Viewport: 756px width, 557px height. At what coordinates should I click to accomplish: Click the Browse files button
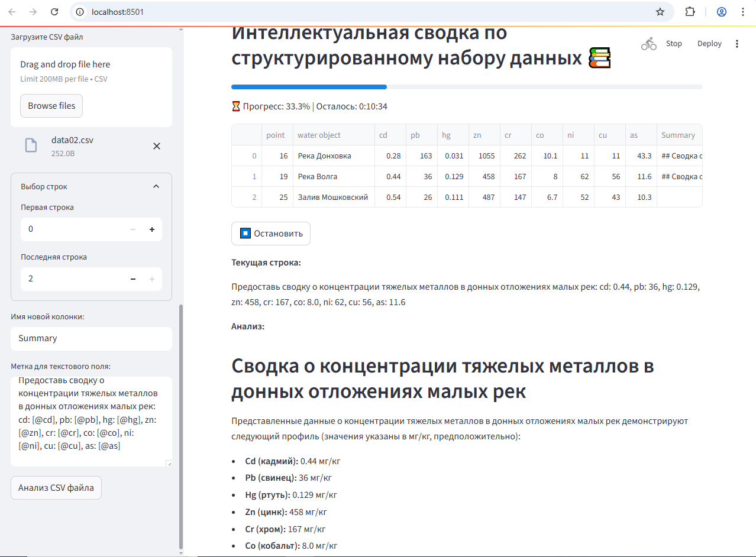coord(51,106)
